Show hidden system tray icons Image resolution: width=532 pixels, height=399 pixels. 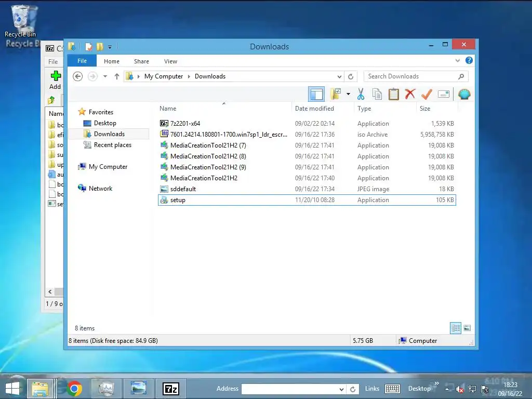(x=447, y=389)
